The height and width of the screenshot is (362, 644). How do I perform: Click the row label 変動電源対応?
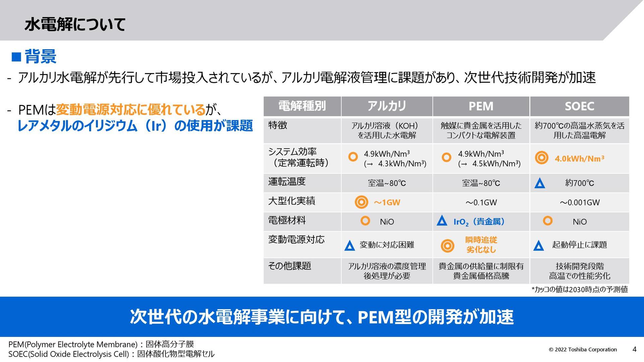(296, 239)
